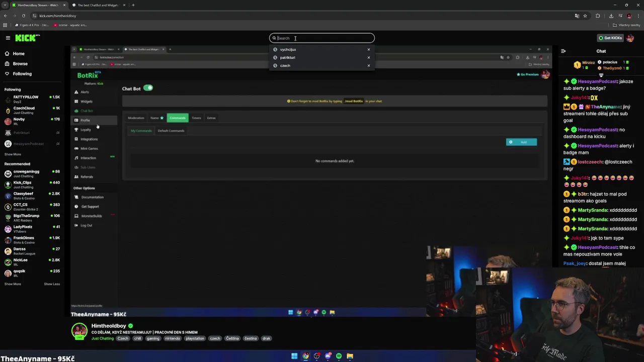This screenshot has height=362, width=644.
Task: View site information icon beside the URL
Action: point(34,16)
